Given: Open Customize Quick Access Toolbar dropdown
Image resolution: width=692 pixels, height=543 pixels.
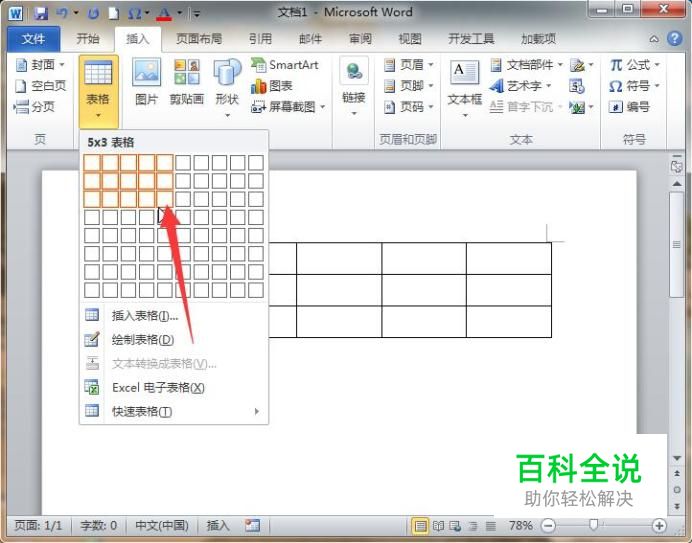Looking at the screenshot, I should point(197,14).
